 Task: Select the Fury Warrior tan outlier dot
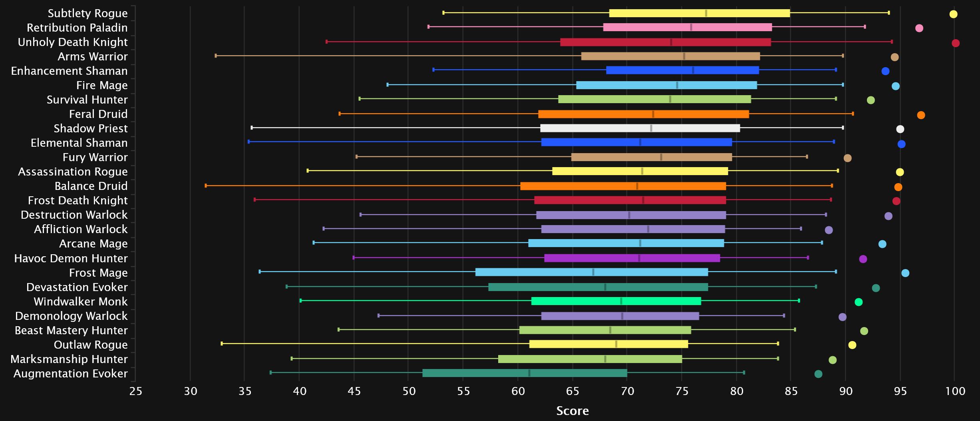pos(847,158)
